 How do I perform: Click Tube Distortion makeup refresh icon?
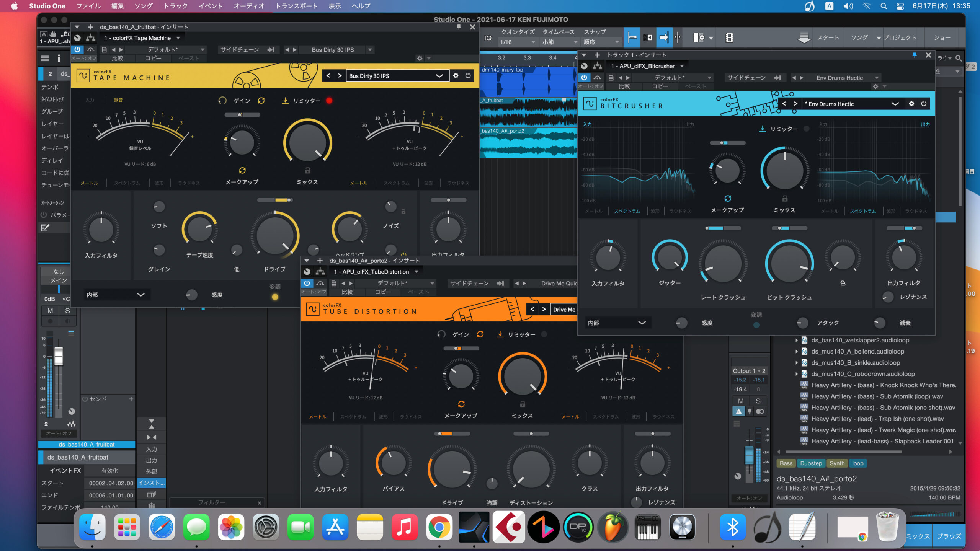(x=461, y=404)
